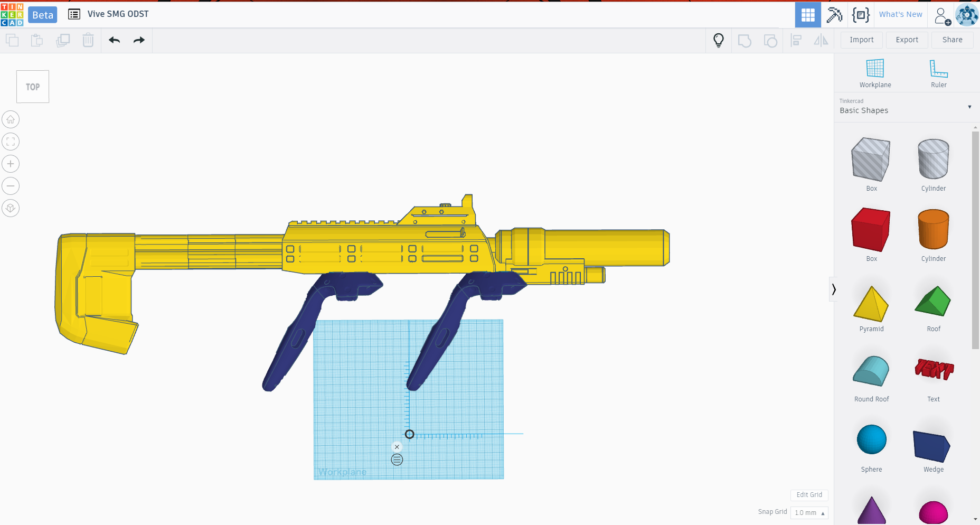Click the ruler origin circle handle

[x=410, y=434]
